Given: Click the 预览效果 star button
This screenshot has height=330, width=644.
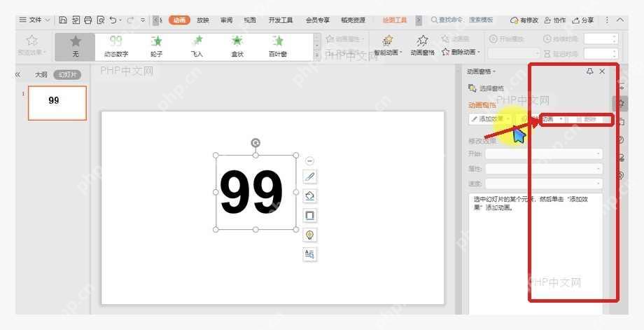Looking at the screenshot, I should 31,45.
